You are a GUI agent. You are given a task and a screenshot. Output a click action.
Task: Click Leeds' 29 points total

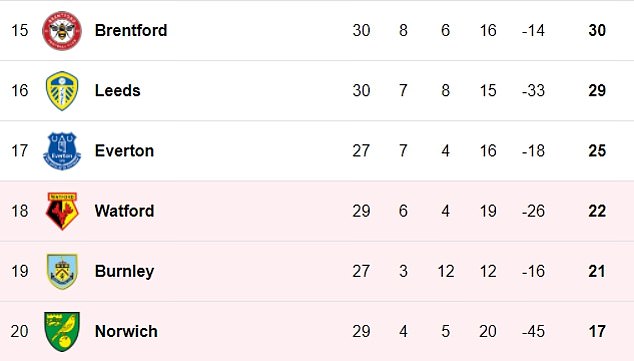click(597, 91)
